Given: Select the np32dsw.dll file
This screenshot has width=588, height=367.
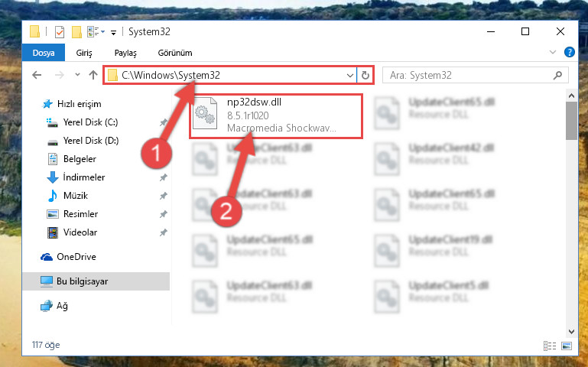Looking at the screenshot, I should click(276, 116).
